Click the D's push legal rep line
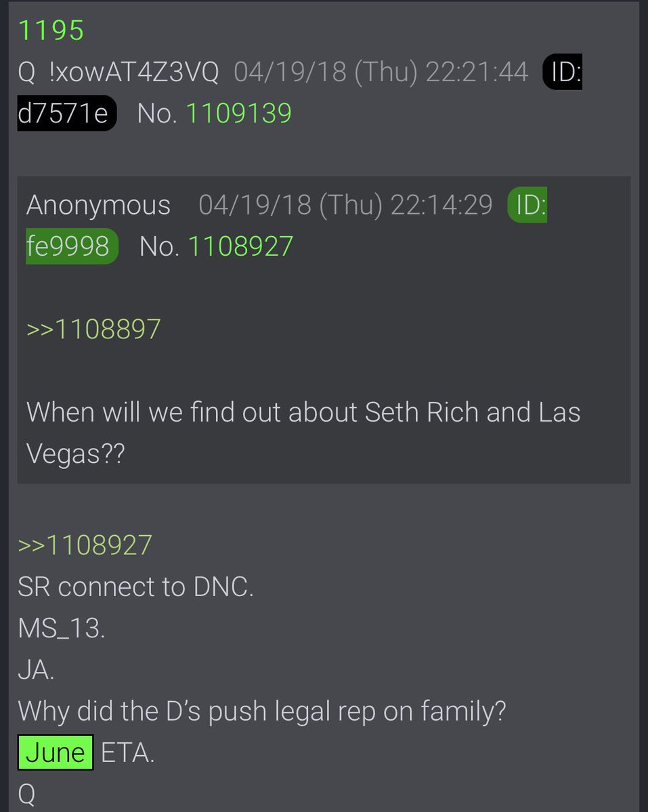This screenshot has width=648, height=812. click(x=261, y=712)
